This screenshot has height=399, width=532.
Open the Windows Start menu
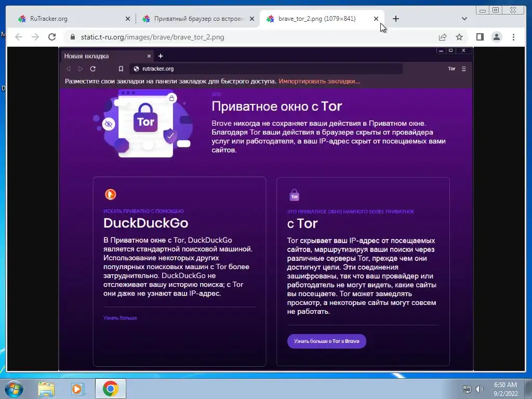click(14, 389)
